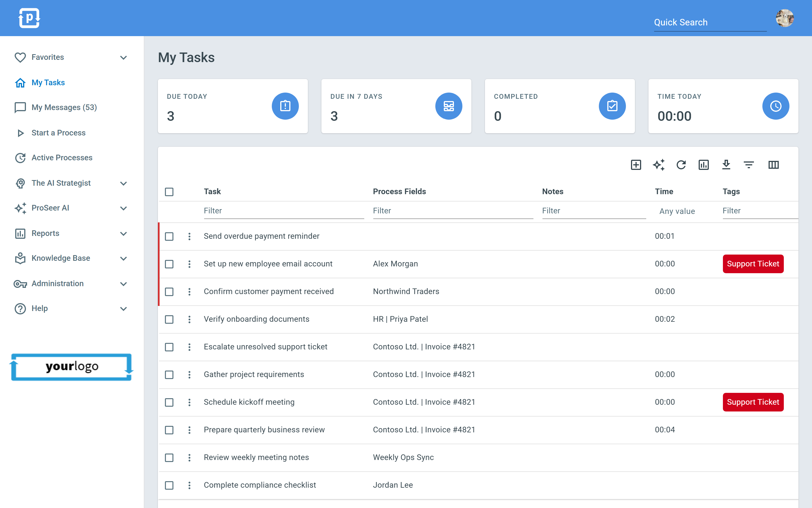Expand the ProSeer AI chevron

(x=123, y=208)
